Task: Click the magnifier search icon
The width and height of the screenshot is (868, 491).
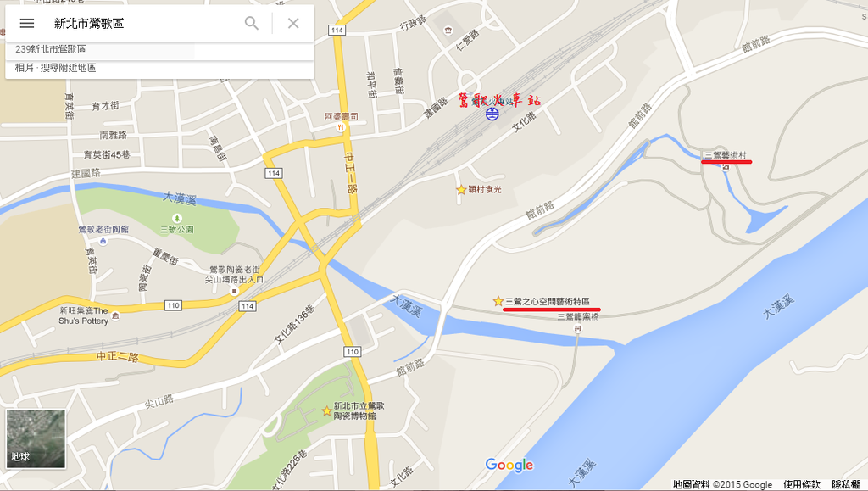Action: [x=251, y=23]
